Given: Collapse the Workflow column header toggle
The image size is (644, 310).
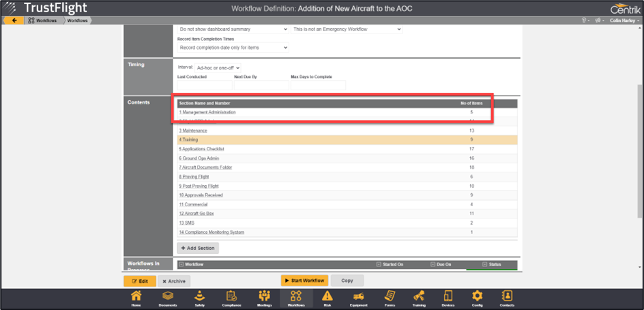Looking at the screenshot, I should tap(181, 264).
